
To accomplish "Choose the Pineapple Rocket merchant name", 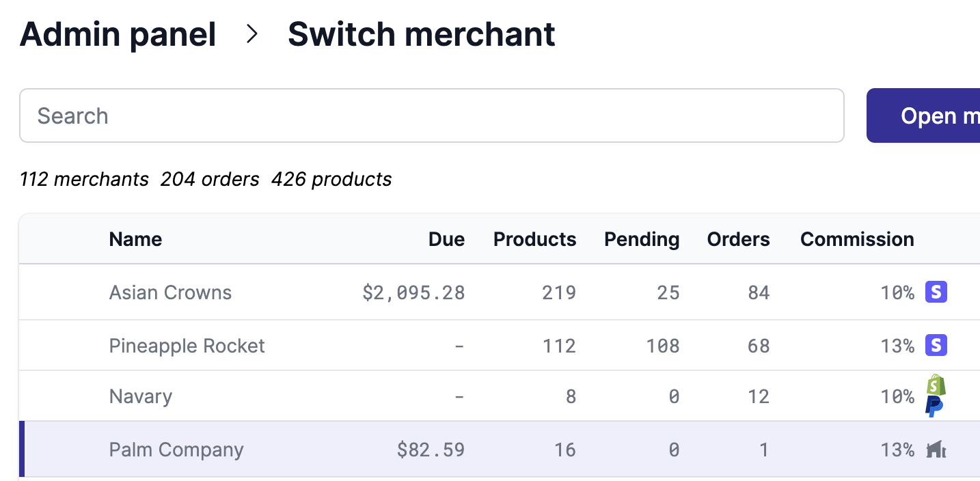I will (x=187, y=346).
